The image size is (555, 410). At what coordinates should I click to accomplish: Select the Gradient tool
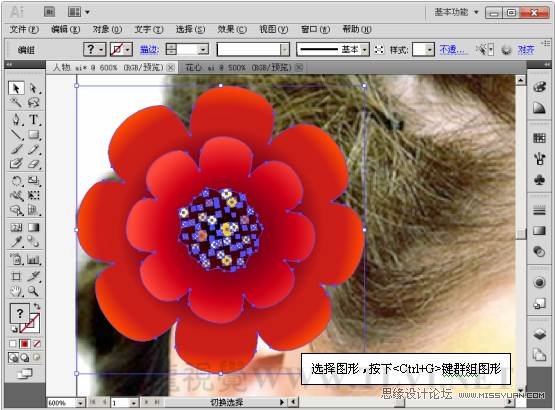pyautogui.click(x=34, y=227)
